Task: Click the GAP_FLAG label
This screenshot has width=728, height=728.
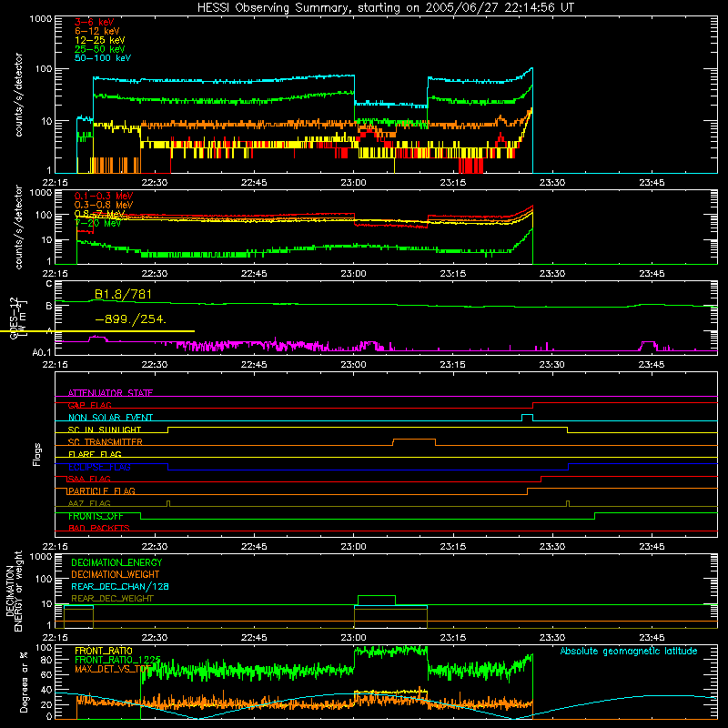Action: (x=89, y=405)
